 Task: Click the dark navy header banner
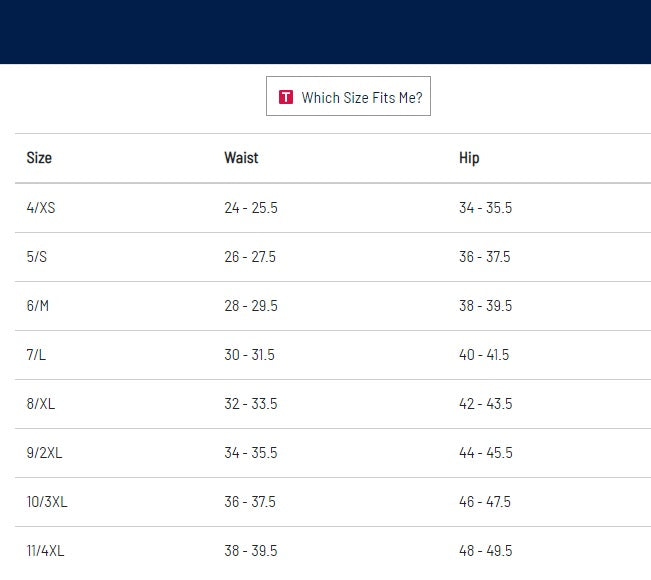(x=325, y=32)
